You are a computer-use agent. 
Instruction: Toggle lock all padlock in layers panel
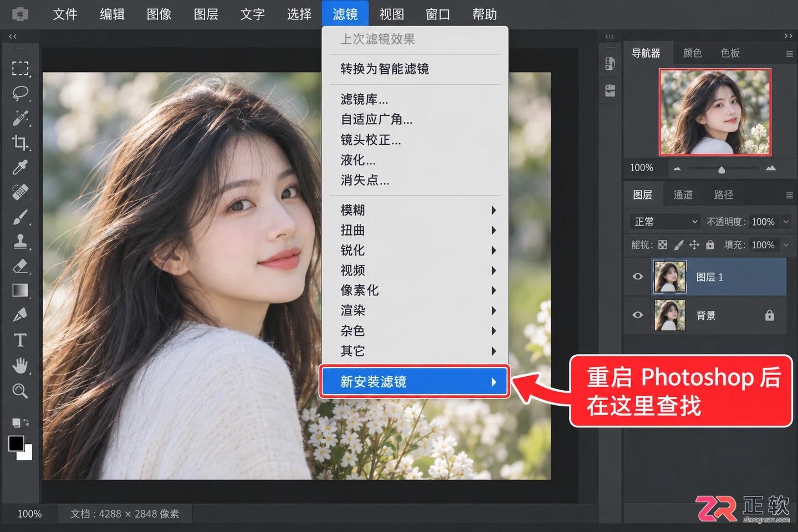point(710,244)
